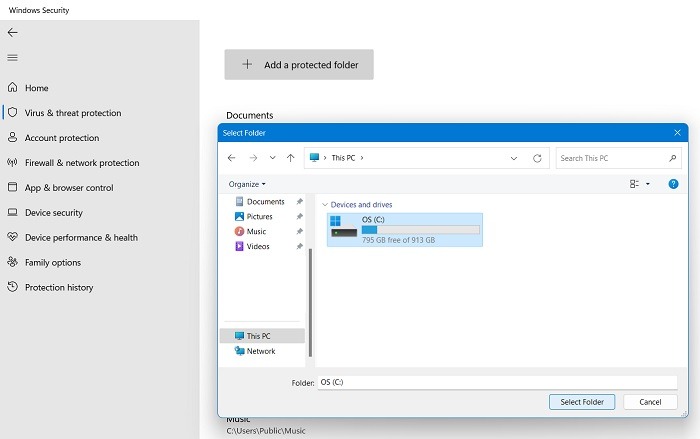Click the search magnifier icon
The image size is (700, 439).
pos(673,158)
